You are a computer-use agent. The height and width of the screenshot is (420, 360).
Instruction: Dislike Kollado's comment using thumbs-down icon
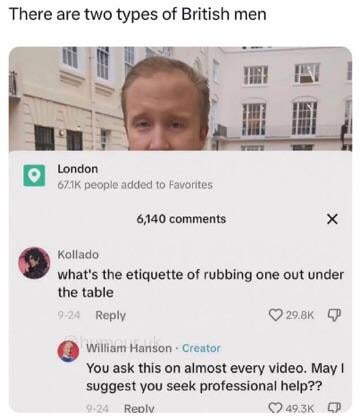pyautogui.click(x=334, y=314)
